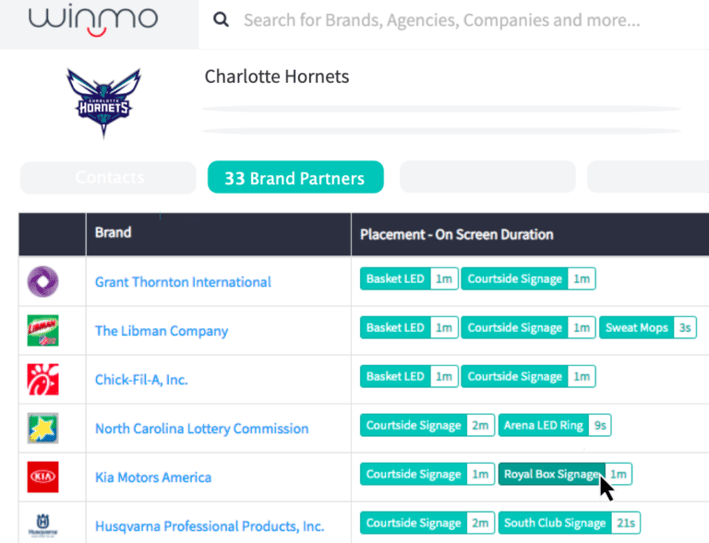
Task: Click the Libman Company logo icon
Action: [43, 331]
